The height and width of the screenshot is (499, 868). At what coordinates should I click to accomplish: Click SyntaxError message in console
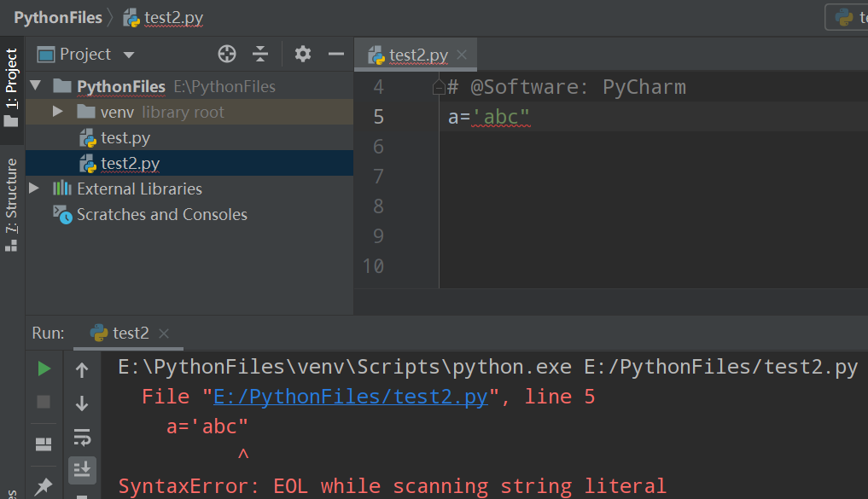click(392, 486)
